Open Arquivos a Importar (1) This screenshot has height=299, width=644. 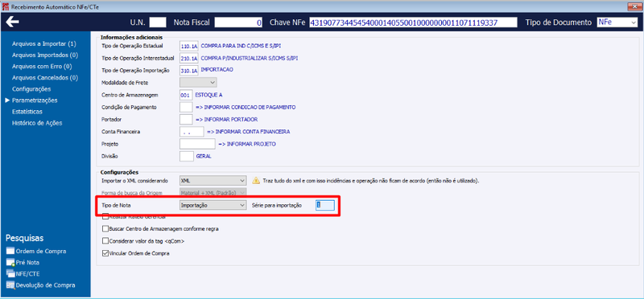coord(44,43)
